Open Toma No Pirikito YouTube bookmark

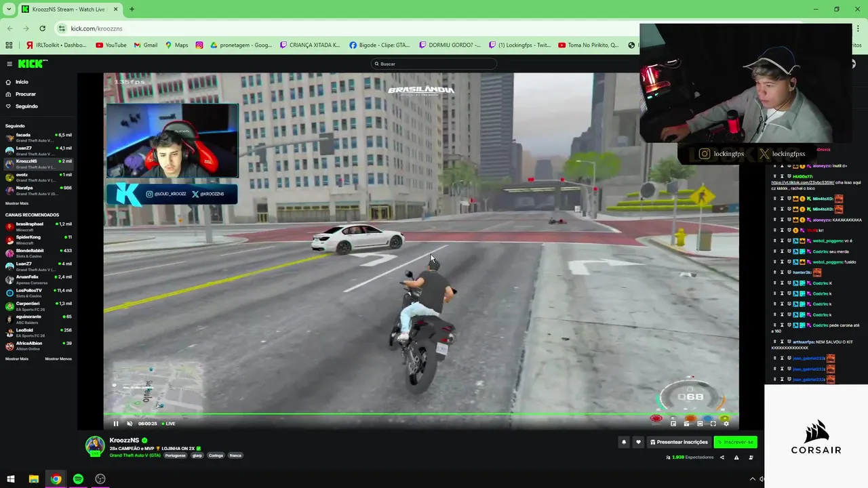coord(589,45)
